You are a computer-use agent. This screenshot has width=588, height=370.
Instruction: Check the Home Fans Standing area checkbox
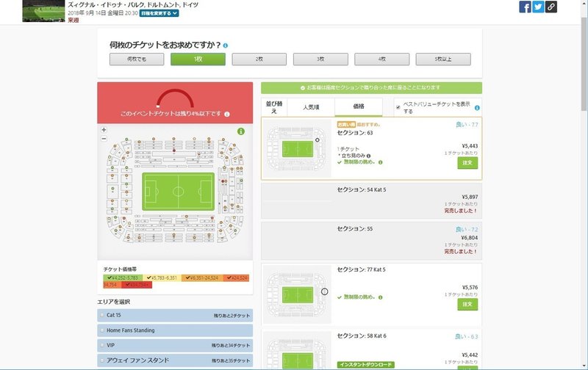[x=102, y=330]
